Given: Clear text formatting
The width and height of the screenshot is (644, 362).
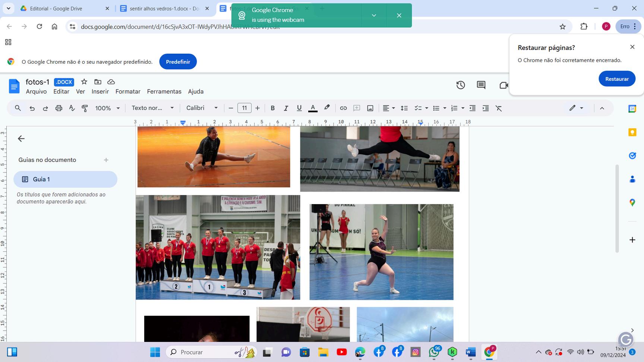Looking at the screenshot, I should [x=499, y=108].
